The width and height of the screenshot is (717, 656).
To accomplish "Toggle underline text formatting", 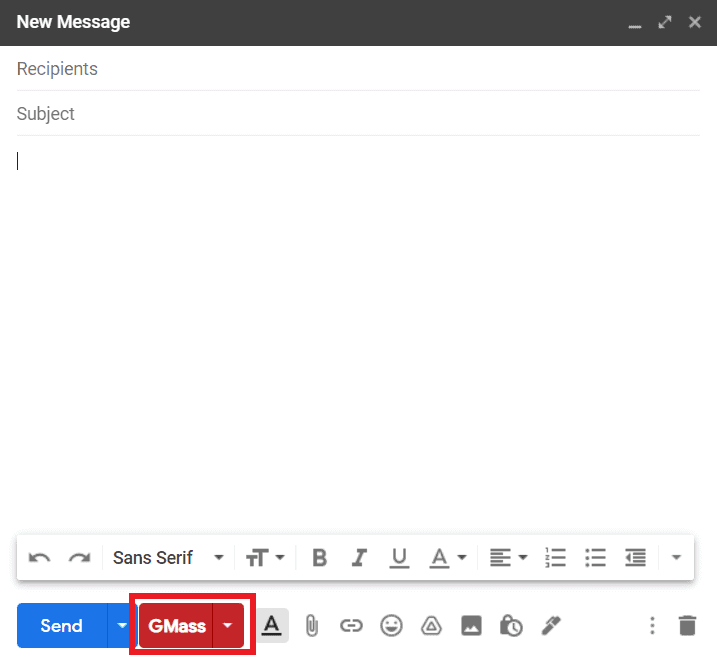I will pyautogui.click(x=399, y=558).
